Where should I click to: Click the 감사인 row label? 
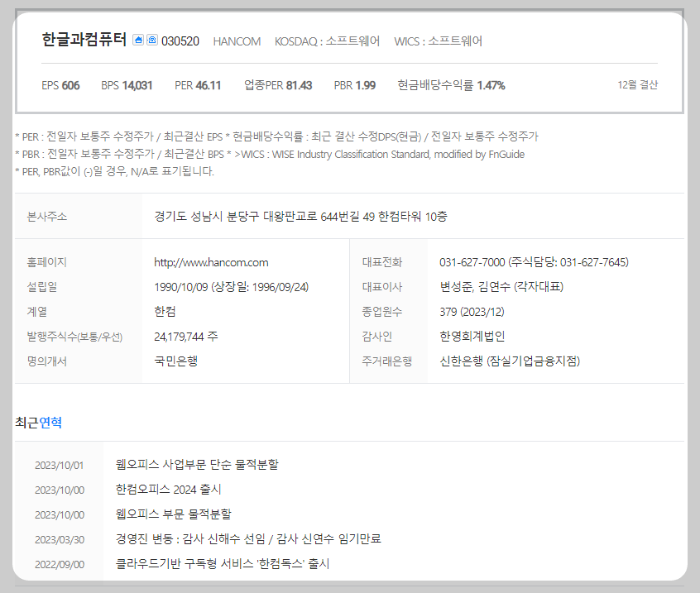(377, 337)
